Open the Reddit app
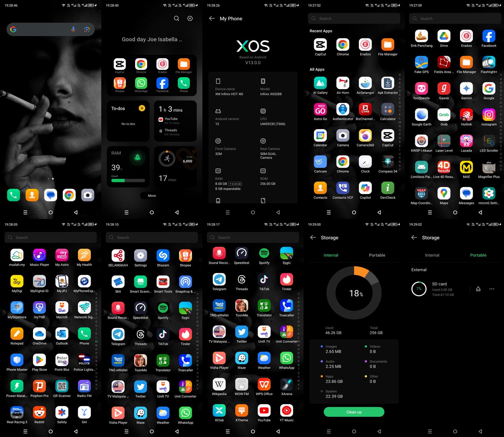The height and width of the screenshot is (437, 504). [x=39, y=412]
